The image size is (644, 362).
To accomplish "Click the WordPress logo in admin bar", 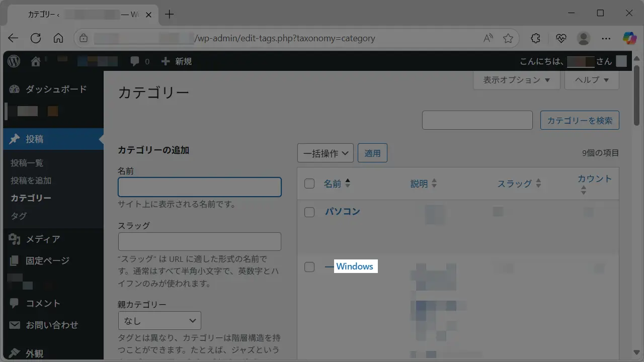I will tap(14, 61).
